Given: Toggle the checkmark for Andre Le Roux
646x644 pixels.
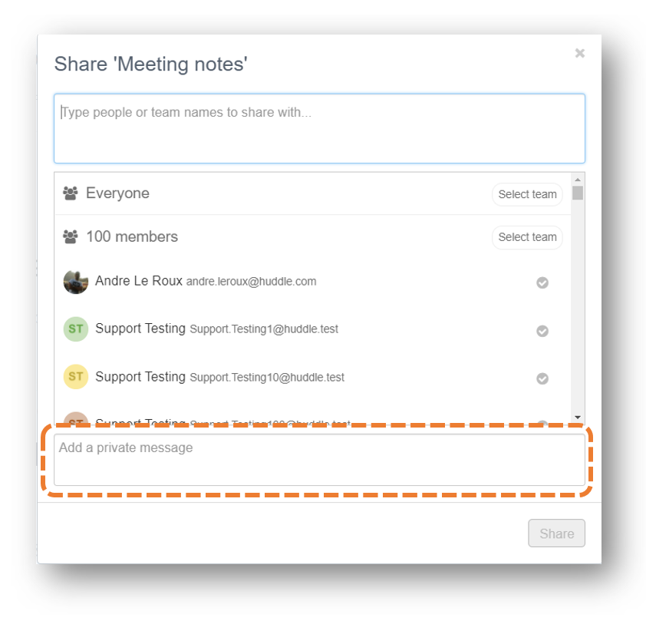Looking at the screenshot, I should pyautogui.click(x=542, y=282).
